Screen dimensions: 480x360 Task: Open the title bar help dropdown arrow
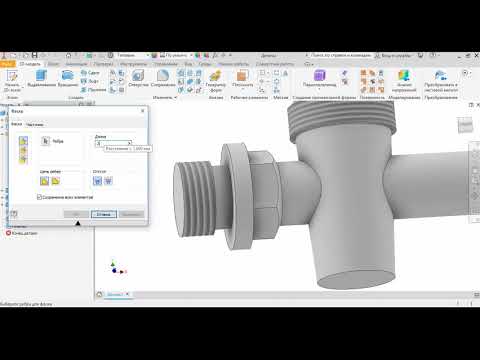pos(439,55)
